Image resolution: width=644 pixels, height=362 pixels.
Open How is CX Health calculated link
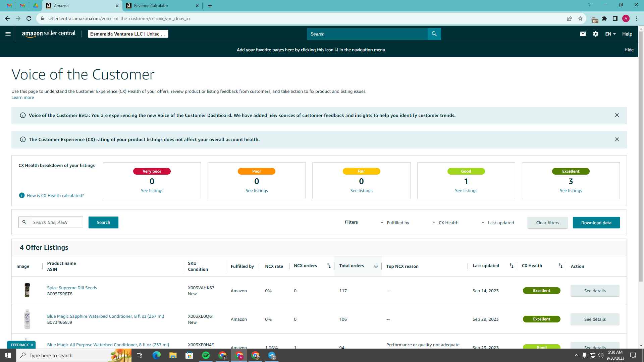click(x=55, y=196)
